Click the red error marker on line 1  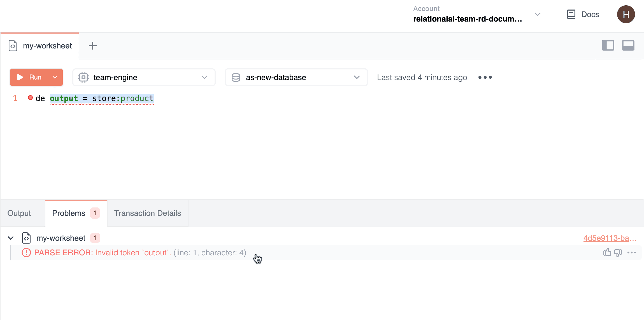coord(30,98)
